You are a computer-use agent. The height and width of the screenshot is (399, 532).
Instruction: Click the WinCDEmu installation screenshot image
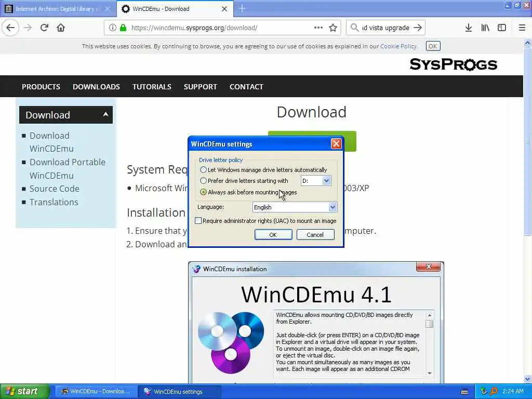pyautogui.click(x=316, y=322)
